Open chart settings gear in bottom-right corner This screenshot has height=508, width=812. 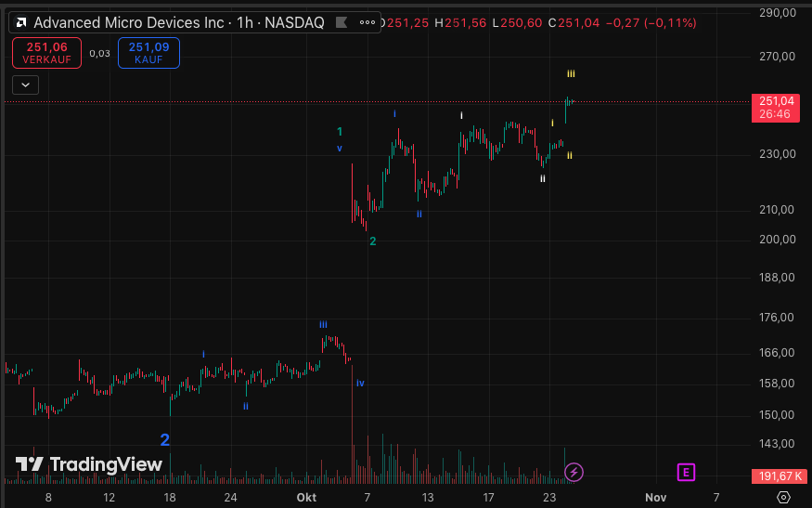pos(782,498)
